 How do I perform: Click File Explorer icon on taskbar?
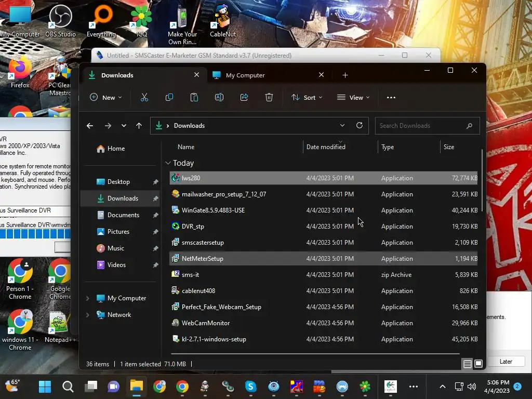pyautogui.click(x=137, y=387)
